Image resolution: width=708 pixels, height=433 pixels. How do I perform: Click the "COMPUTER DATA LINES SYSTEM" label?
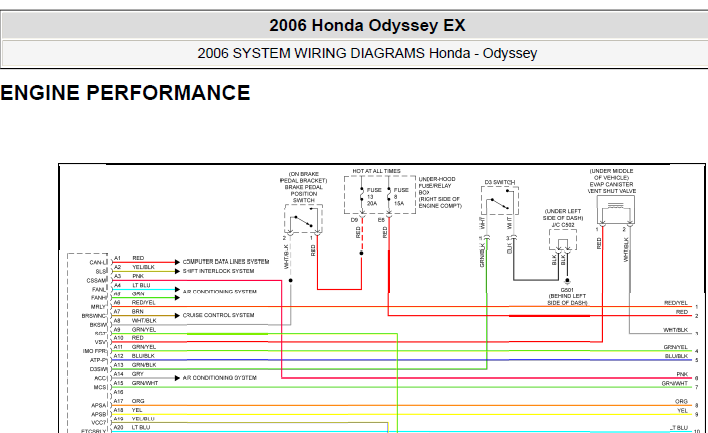(226, 262)
